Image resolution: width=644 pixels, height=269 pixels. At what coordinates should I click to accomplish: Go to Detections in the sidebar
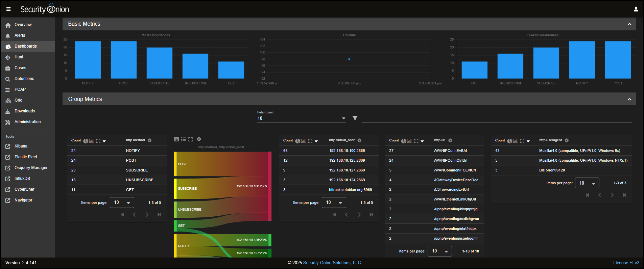24,79
